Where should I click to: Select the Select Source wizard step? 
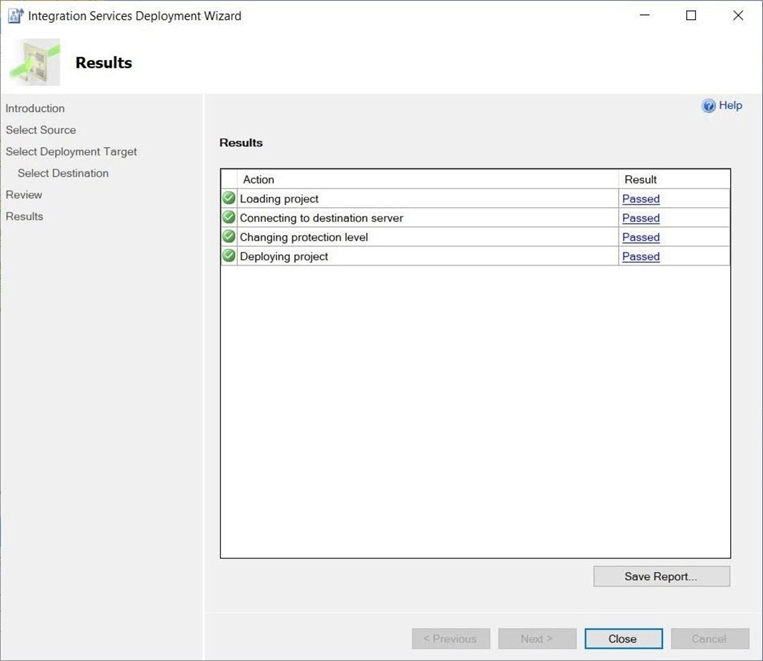click(41, 130)
